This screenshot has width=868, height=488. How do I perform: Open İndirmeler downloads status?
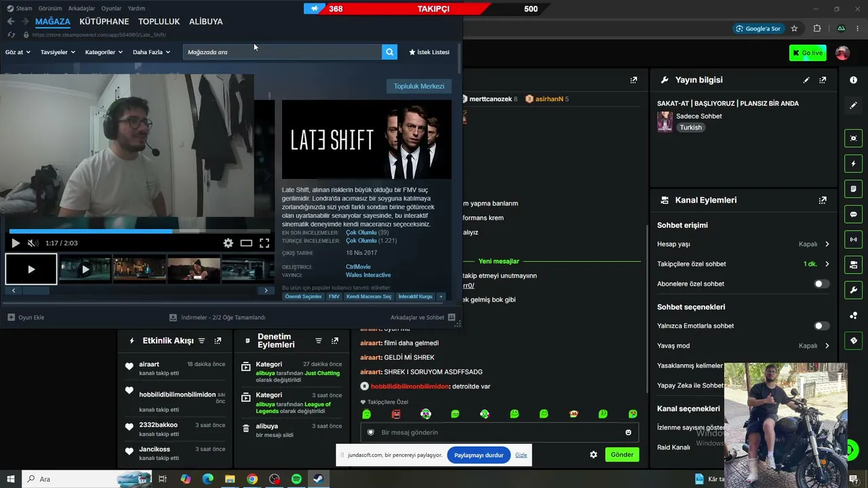click(217, 317)
